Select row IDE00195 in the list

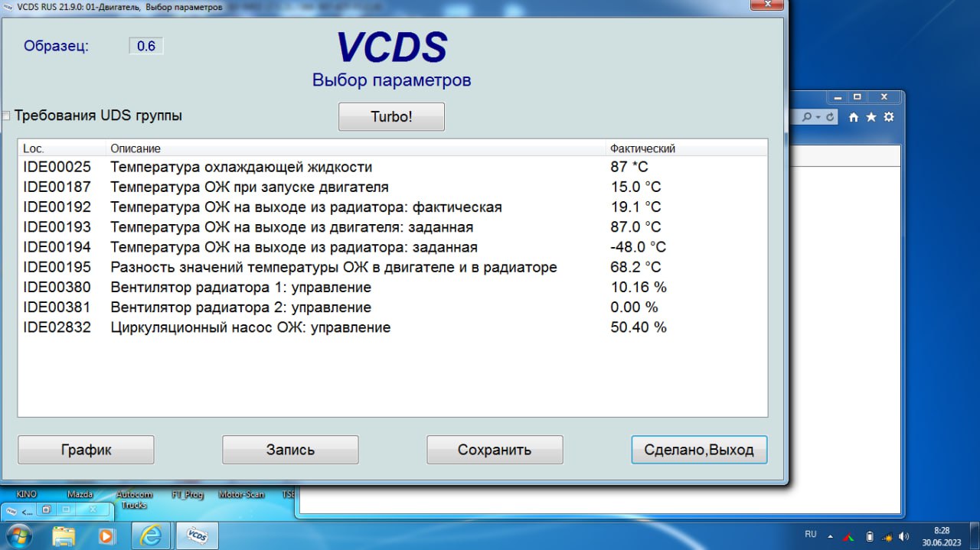coord(392,267)
